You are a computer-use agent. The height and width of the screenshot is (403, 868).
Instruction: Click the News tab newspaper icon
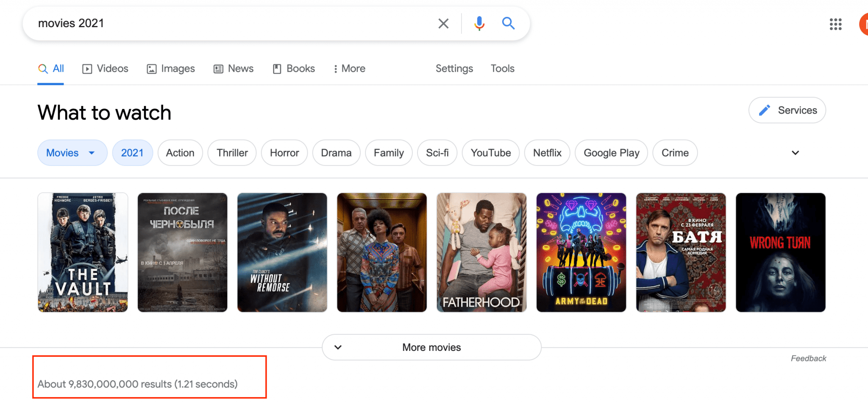pyautogui.click(x=218, y=68)
